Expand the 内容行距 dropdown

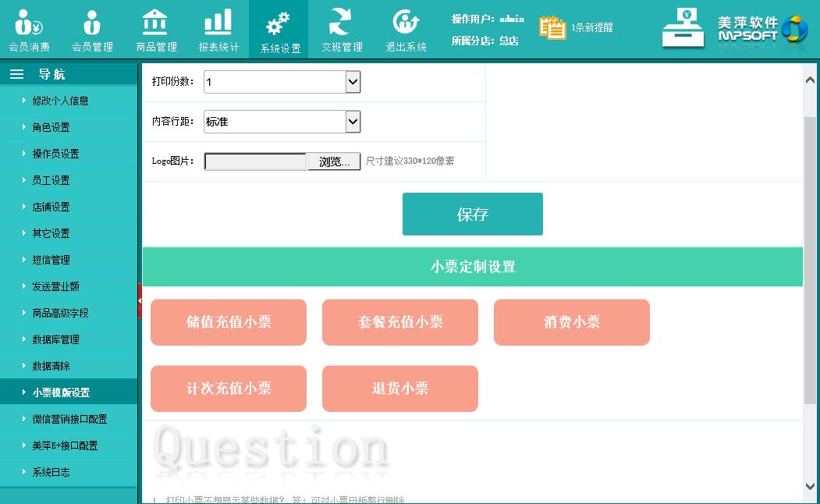pos(353,122)
